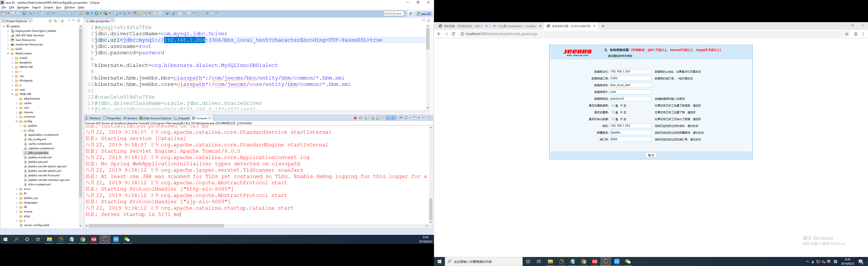Switch to the Servers tab

130,118
